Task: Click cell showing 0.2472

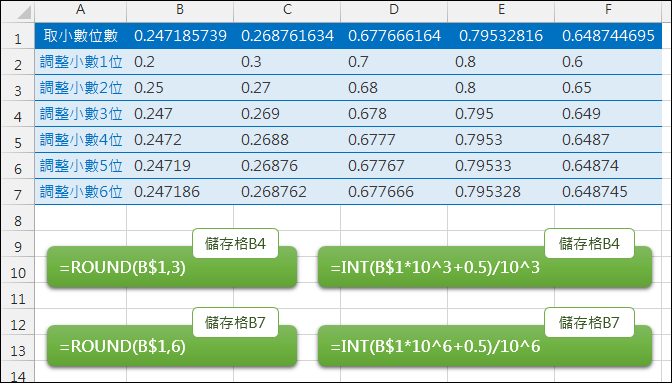Action: coord(180,140)
